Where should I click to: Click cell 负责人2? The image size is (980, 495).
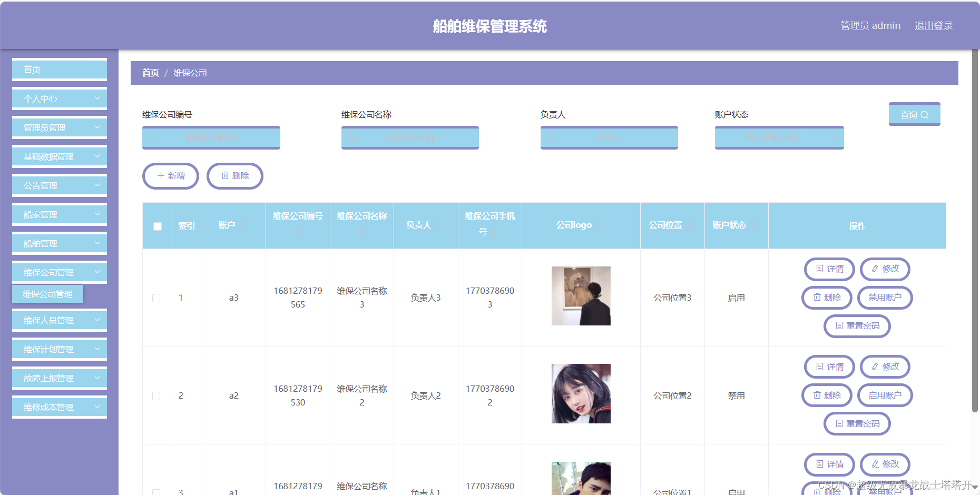[x=426, y=396]
